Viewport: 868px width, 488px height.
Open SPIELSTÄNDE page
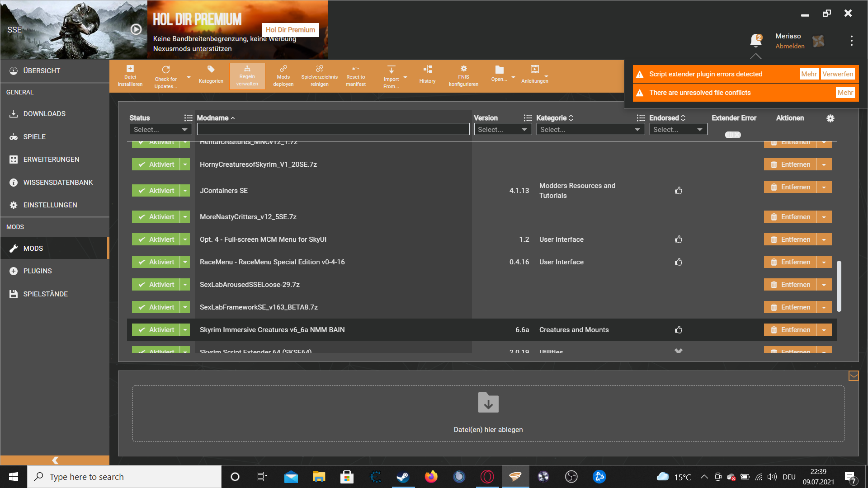[x=55, y=294]
